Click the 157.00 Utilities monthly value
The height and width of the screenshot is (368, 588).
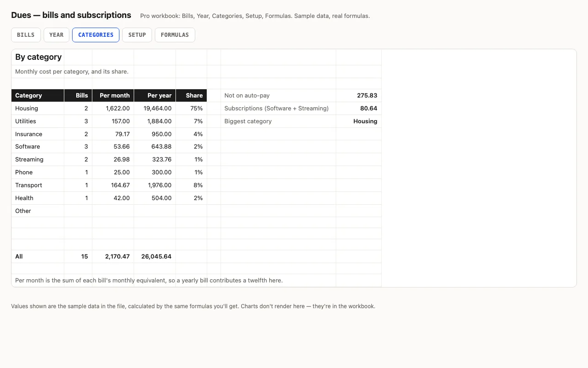coord(113,121)
